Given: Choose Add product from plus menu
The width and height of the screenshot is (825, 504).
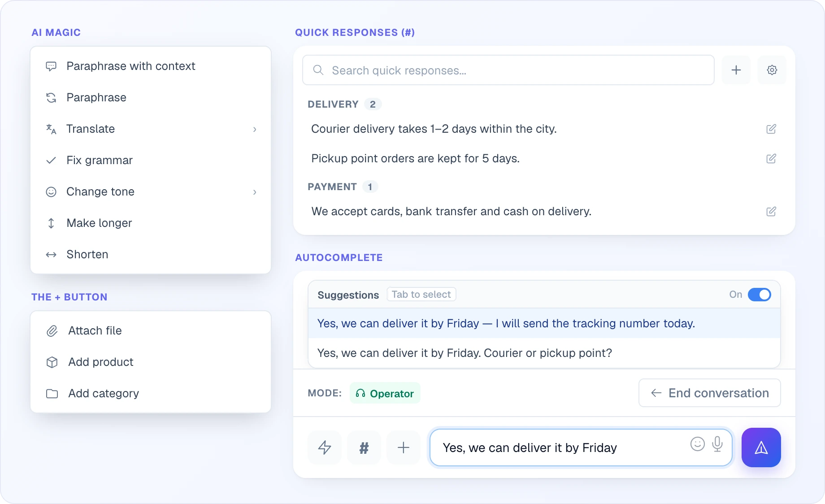Looking at the screenshot, I should tap(151, 362).
